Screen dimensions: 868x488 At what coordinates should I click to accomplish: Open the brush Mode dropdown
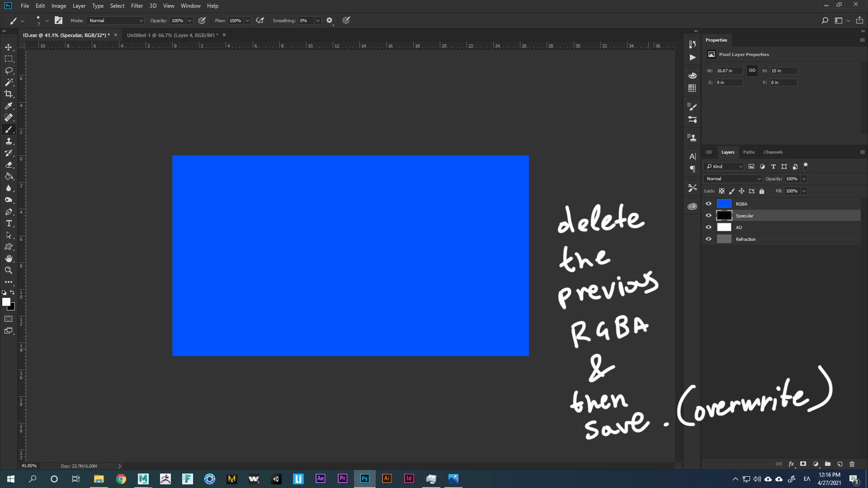tap(116, 21)
